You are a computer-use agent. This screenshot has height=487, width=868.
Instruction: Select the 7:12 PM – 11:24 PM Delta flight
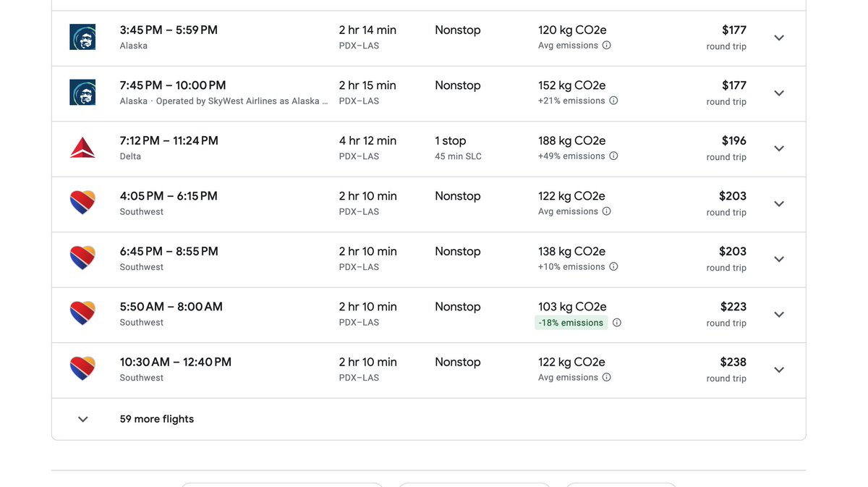click(x=428, y=148)
